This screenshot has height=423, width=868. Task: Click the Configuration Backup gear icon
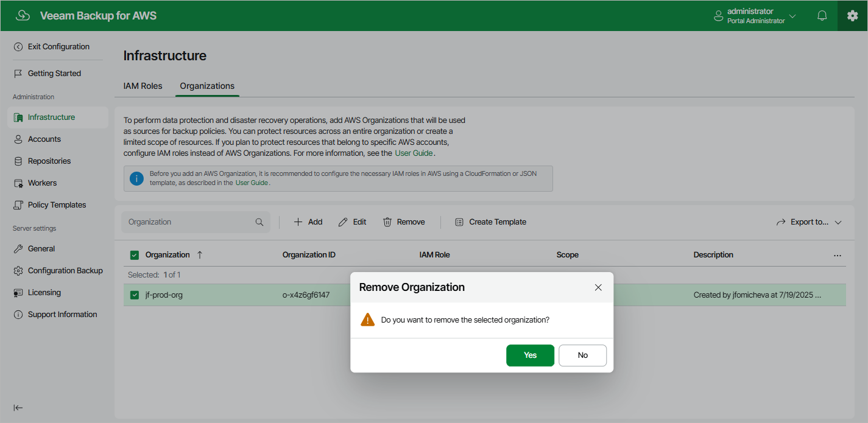point(18,271)
